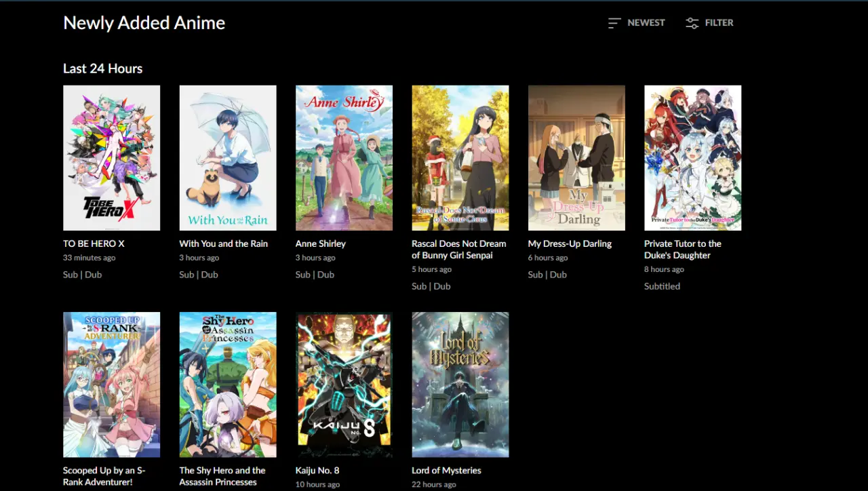Open the With You and the Rain poster
This screenshot has width=868, height=491.
coord(228,158)
